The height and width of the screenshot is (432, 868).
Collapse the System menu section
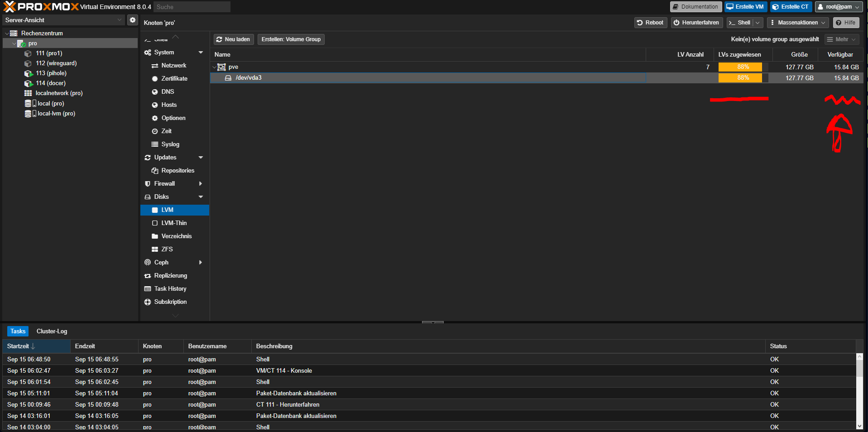(201, 53)
